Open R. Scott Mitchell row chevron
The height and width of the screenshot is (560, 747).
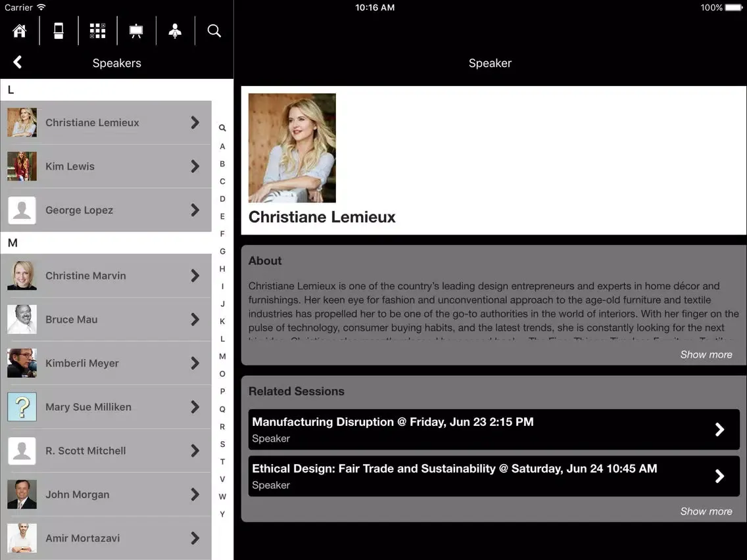click(x=195, y=451)
